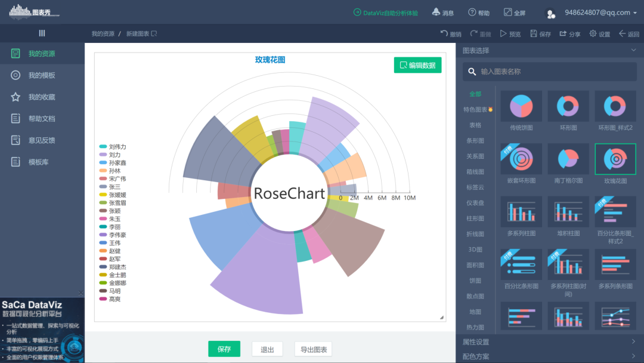Image resolution: width=644 pixels, height=363 pixels.
Task: Click 返回 back arrow in the toolbar
Action: click(629, 33)
